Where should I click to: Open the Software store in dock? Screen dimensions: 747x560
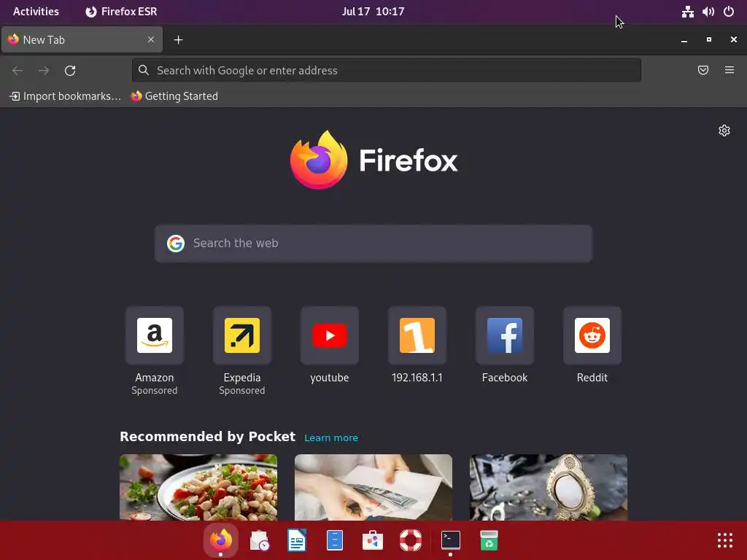tap(373, 540)
